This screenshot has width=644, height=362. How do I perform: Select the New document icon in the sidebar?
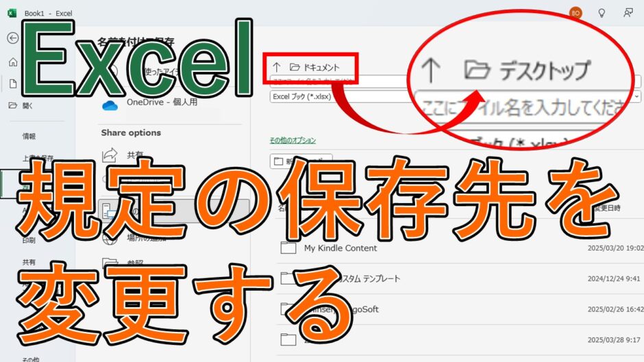pos(13,83)
